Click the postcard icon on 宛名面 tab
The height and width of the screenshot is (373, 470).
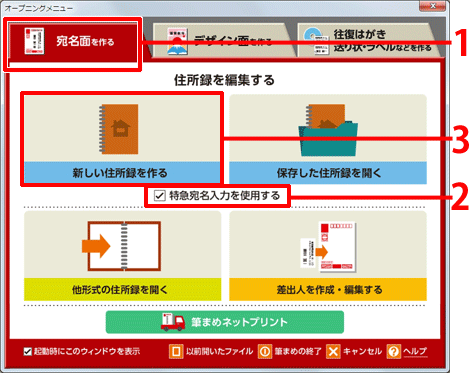pyautogui.click(x=34, y=41)
